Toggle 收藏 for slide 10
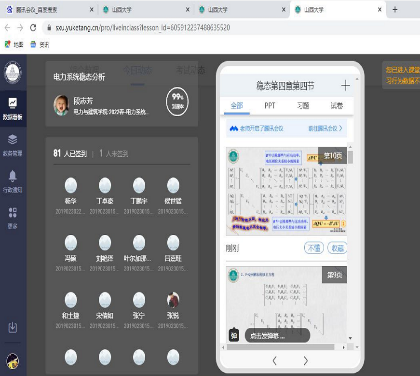Viewport: 420px width, 376px height. pos(337,248)
